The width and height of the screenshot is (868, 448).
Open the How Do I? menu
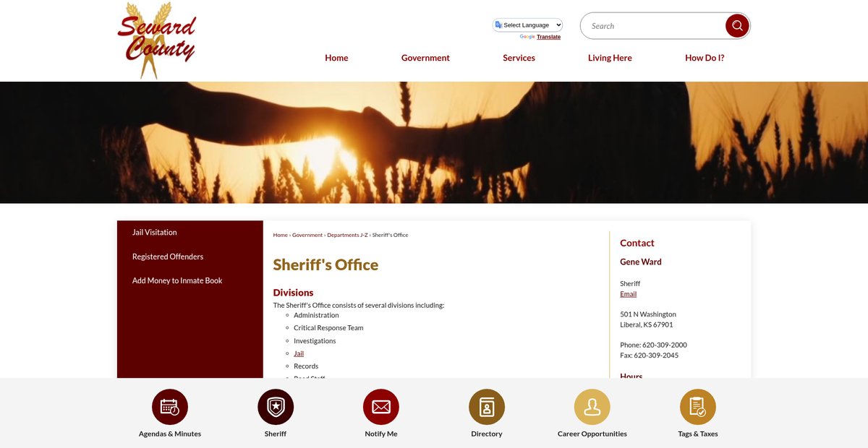click(705, 58)
